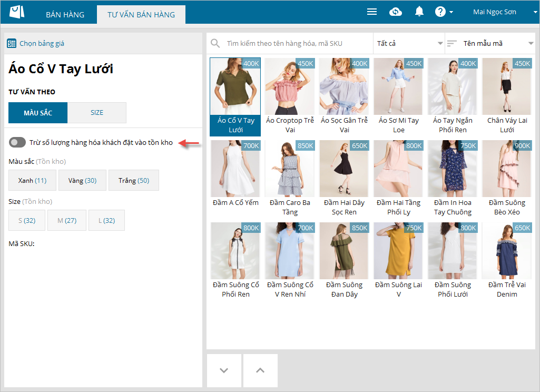Click the shopping bag app logo
The width and height of the screenshot is (540, 392).
17,12
